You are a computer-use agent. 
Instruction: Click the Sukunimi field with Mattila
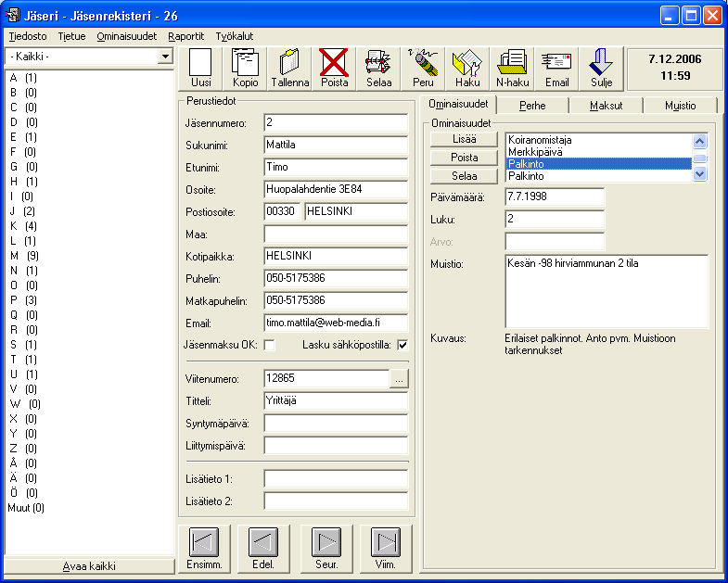336,145
